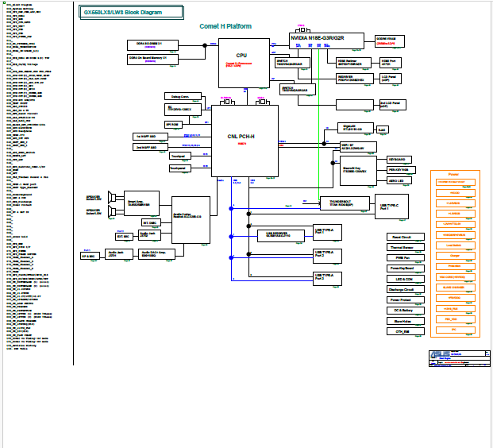Click the HDMI Retimer block
This screenshot has width=493, height=448.
coord(353,63)
